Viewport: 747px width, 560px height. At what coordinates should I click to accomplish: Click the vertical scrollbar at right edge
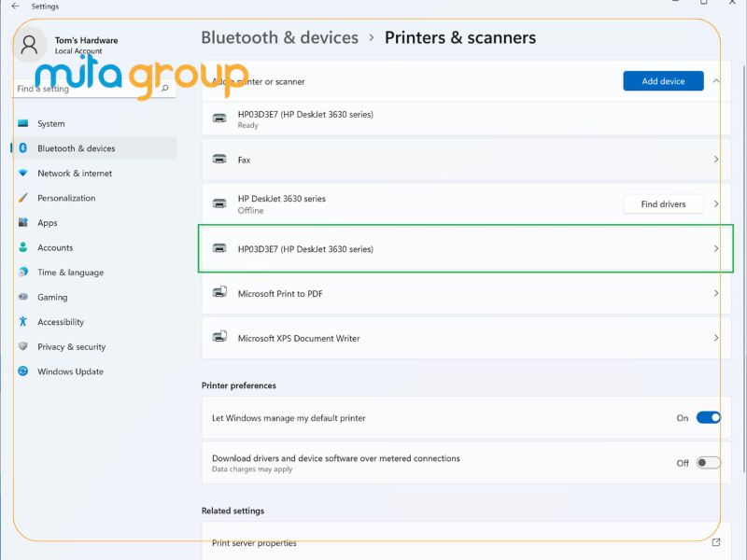coord(743,267)
